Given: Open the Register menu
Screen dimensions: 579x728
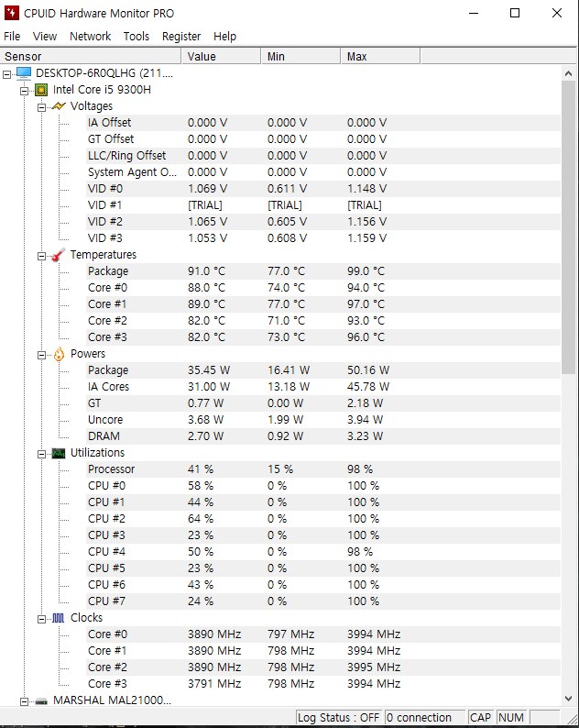Looking at the screenshot, I should click(181, 37).
